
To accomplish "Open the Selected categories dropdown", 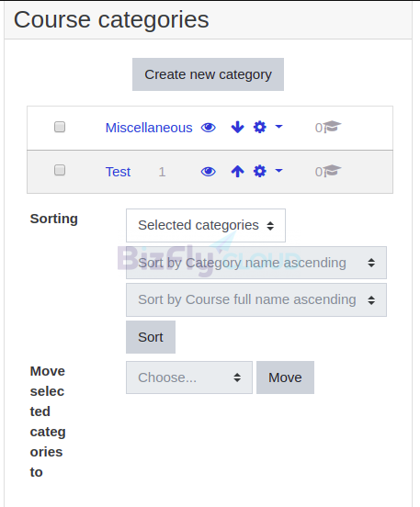I will [206, 225].
